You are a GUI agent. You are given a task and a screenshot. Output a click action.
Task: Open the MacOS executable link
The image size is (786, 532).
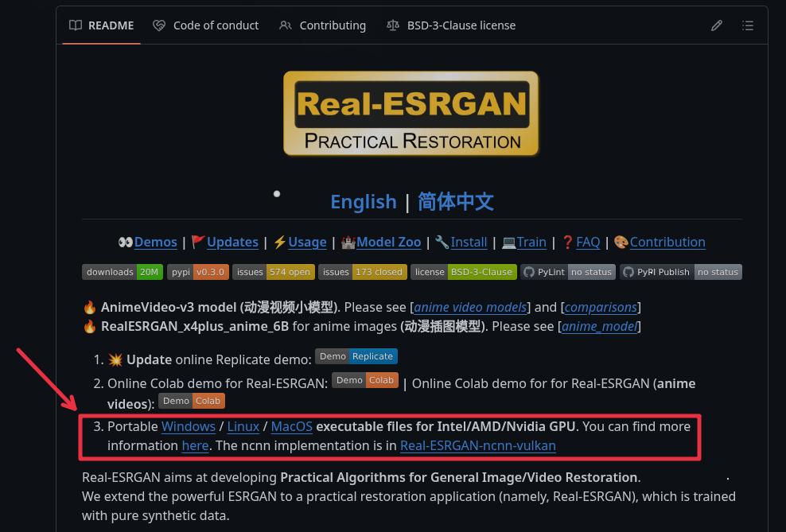click(292, 427)
